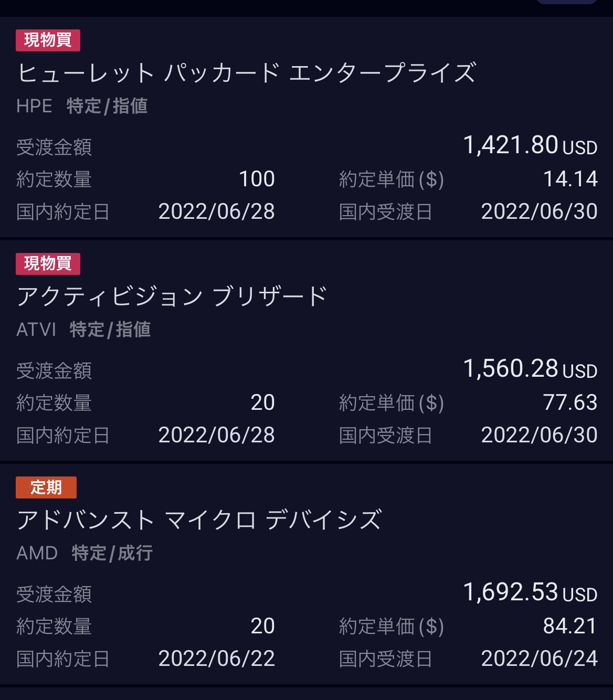Open the アドバンスト マイクロ デバイシズ order

199,520
